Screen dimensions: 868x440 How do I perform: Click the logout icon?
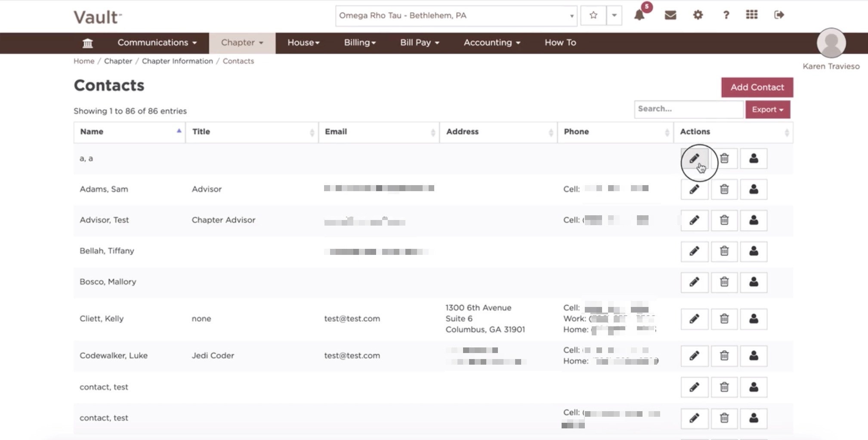tap(779, 15)
